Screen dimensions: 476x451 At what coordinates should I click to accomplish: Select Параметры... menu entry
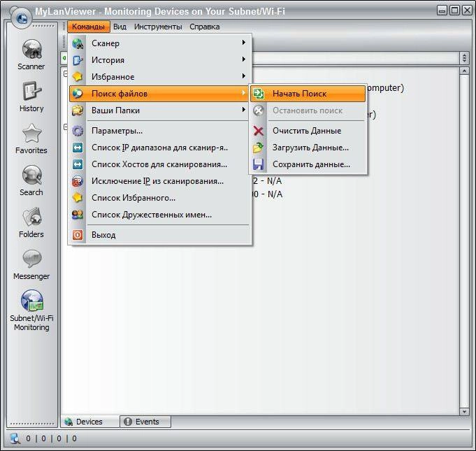(160, 131)
